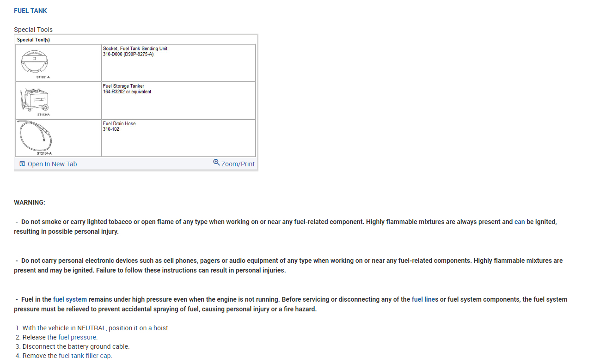
Task: Click step 3 about battery ground cable
Action: pyautogui.click(x=76, y=346)
